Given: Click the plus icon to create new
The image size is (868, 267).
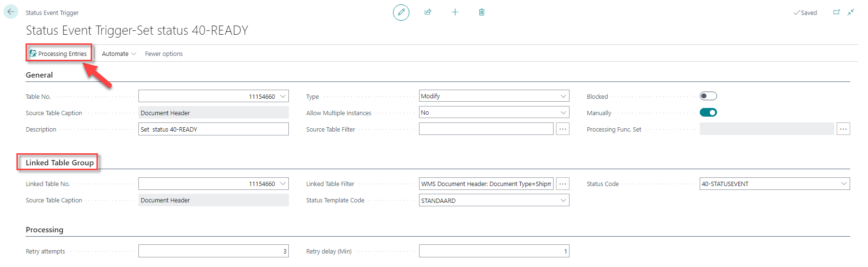Looking at the screenshot, I should click(x=455, y=12).
